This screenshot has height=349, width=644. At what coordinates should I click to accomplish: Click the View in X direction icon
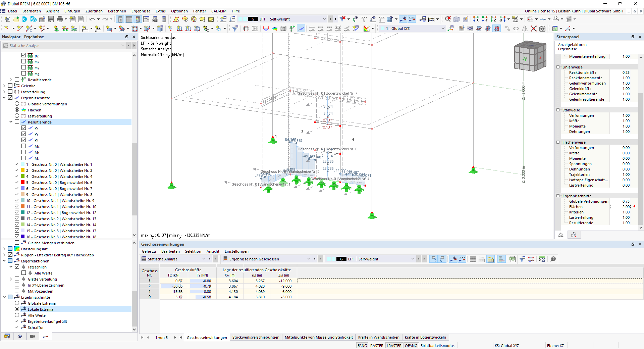[x=476, y=19]
